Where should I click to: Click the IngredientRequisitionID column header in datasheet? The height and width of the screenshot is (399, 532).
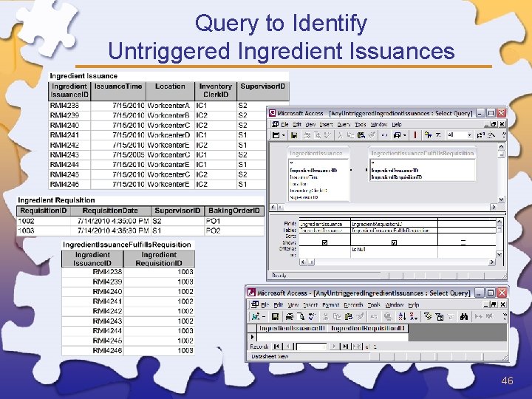click(368, 328)
